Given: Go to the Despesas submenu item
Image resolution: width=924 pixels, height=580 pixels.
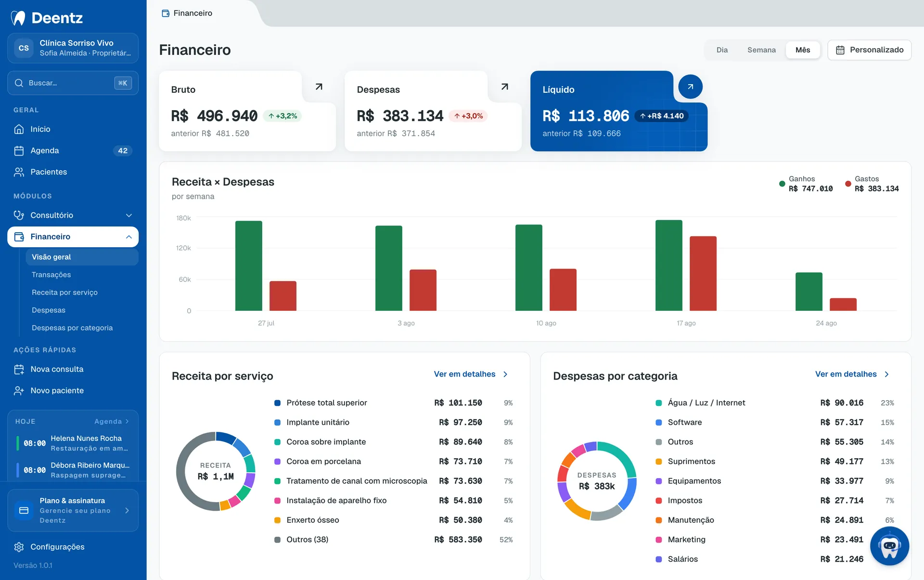Looking at the screenshot, I should coord(49,310).
